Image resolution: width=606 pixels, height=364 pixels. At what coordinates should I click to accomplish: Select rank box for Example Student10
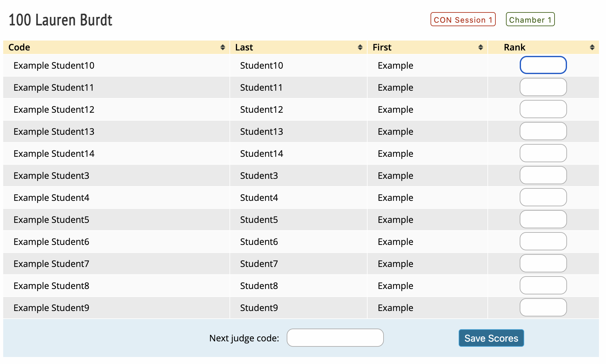coord(543,65)
